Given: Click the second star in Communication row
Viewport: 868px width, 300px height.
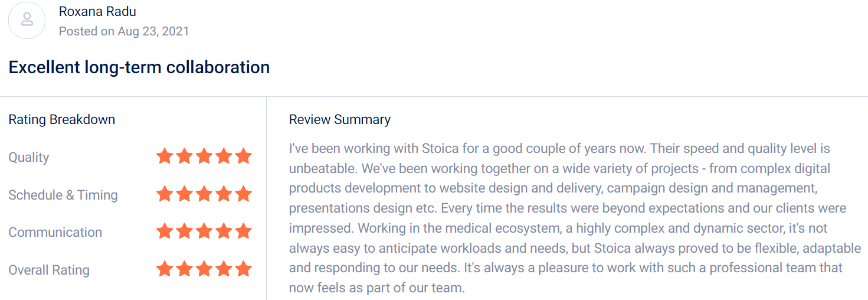Looking at the screenshot, I should click(184, 231).
